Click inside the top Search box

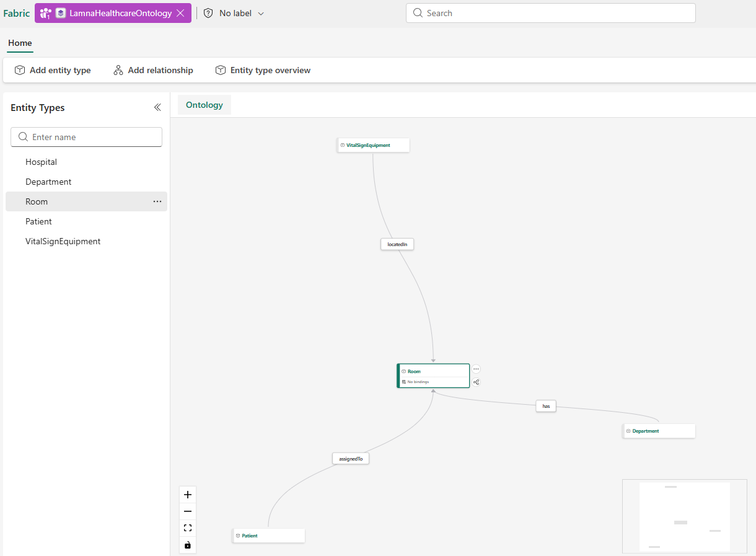550,12
